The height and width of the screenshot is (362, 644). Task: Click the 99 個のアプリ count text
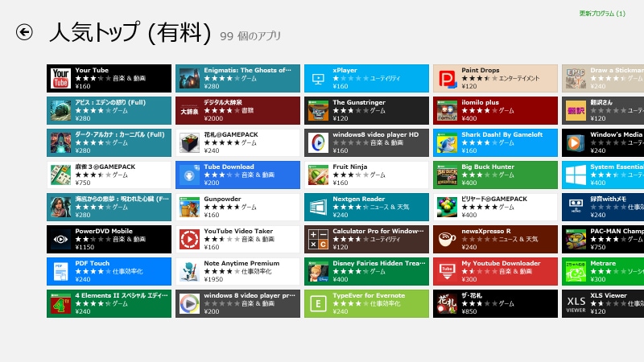[250, 36]
